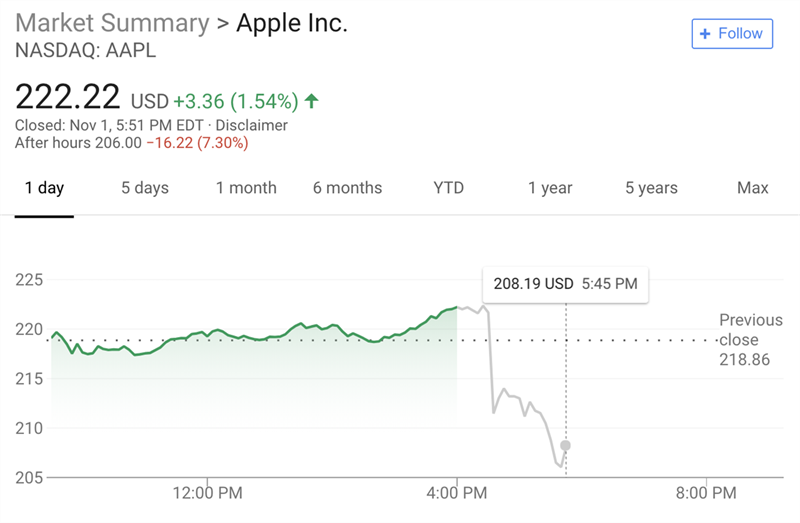Image resolution: width=800 pixels, height=523 pixels.
Task: Show the 6 months chart
Action: pos(347,188)
